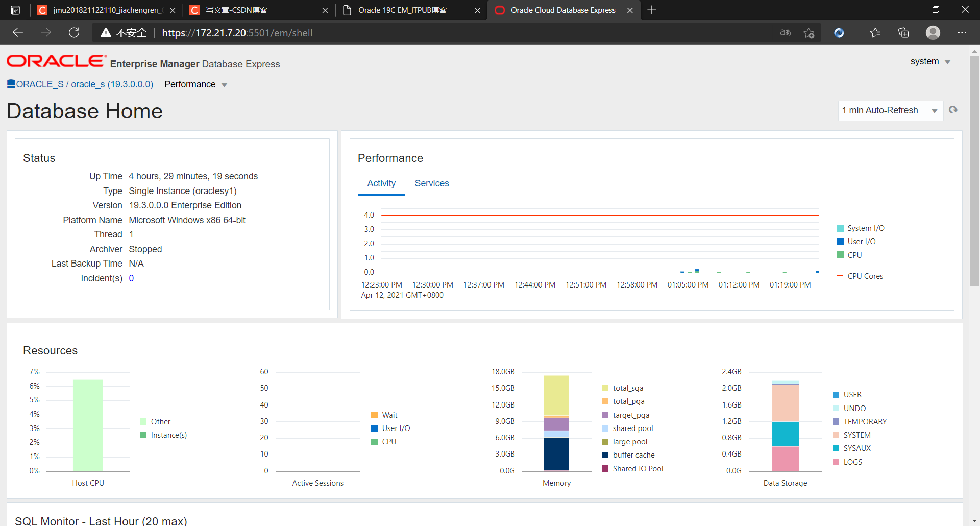The width and height of the screenshot is (980, 526).
Task: Click the manual refresh icon beside Auto-Refresh
Action: (x=954, y=110)
